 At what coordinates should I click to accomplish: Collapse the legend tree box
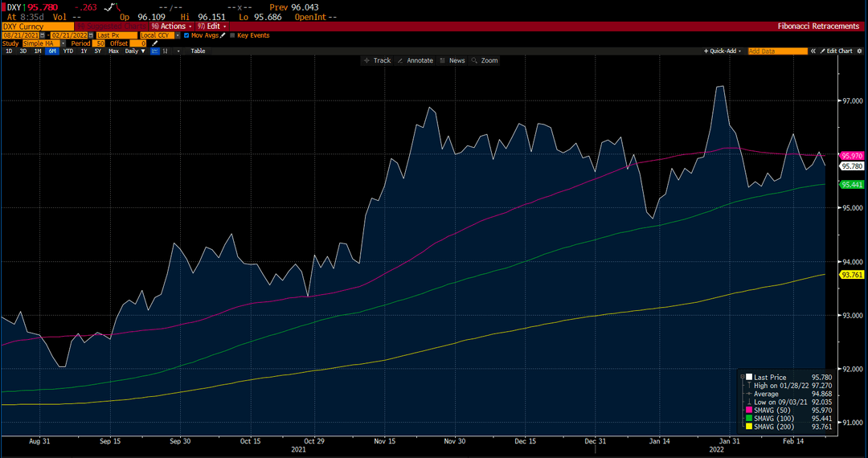pyautogui.click(x=743, y=377)
